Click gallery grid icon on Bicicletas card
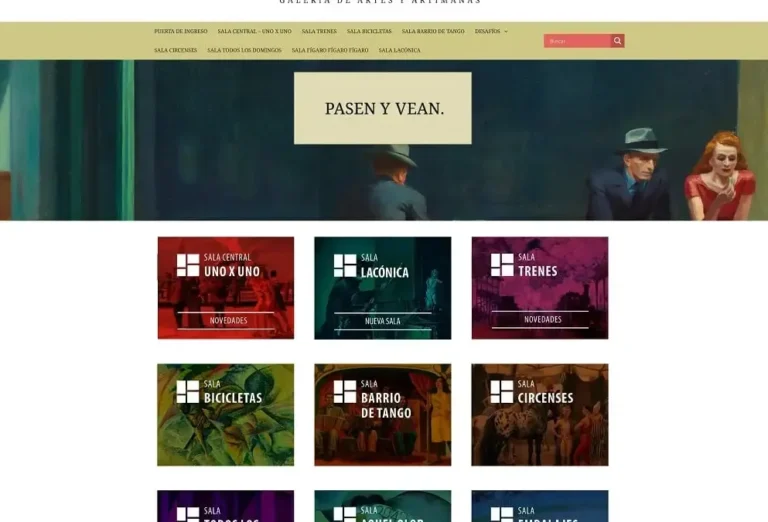The image size is (768, 522). (x=188, y=392)
